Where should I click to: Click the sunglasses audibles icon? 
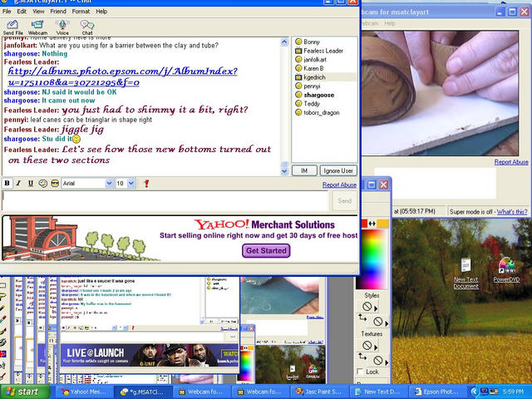coord(55,183)
